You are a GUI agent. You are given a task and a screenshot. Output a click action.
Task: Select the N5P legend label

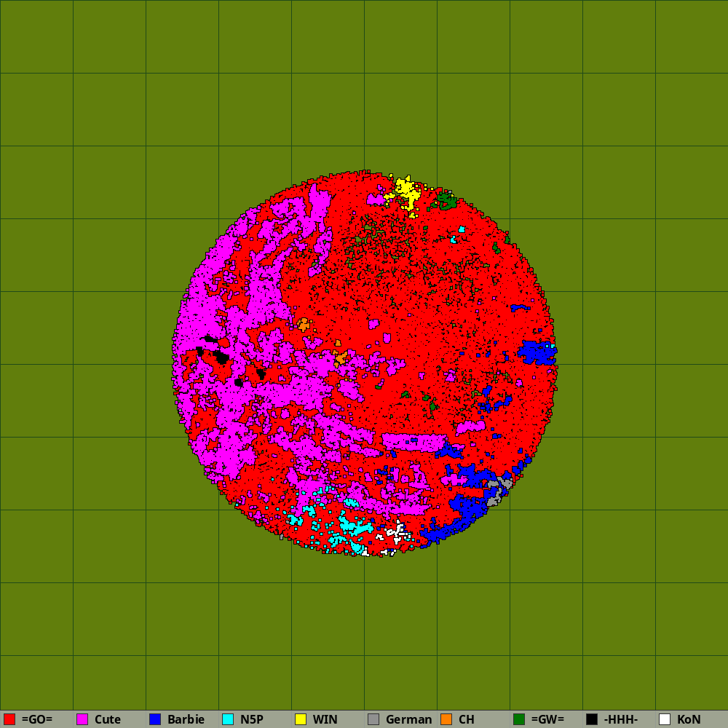tap(252, 719)
